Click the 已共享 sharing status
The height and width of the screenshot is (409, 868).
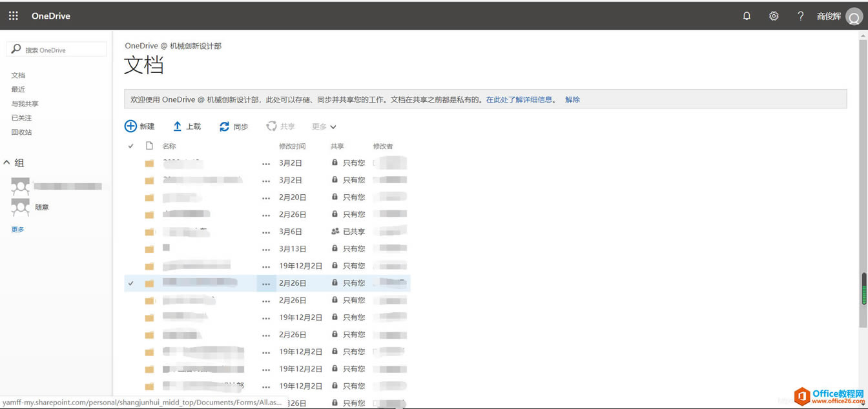354,232
